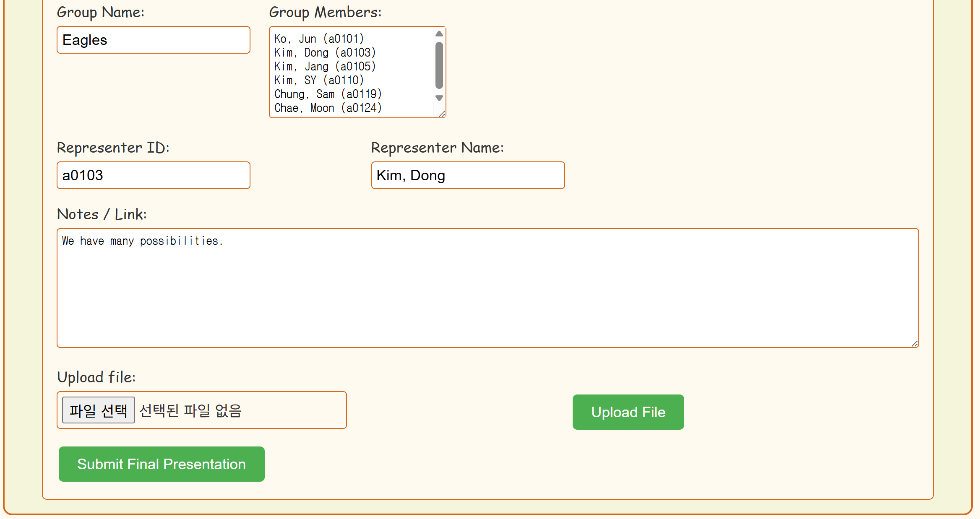Focus the Group Name field containing Eagles
Screen dimensions: 980x519
pos(153,40)
